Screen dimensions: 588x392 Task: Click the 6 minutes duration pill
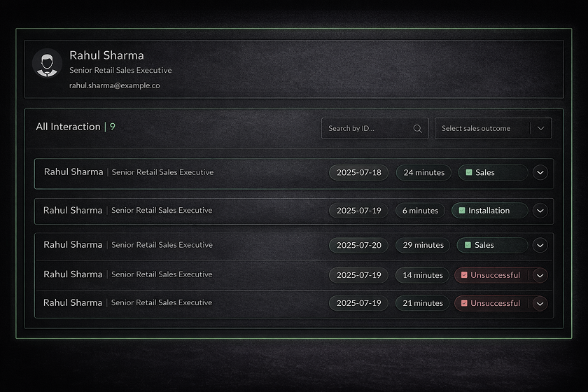[420, 211]
